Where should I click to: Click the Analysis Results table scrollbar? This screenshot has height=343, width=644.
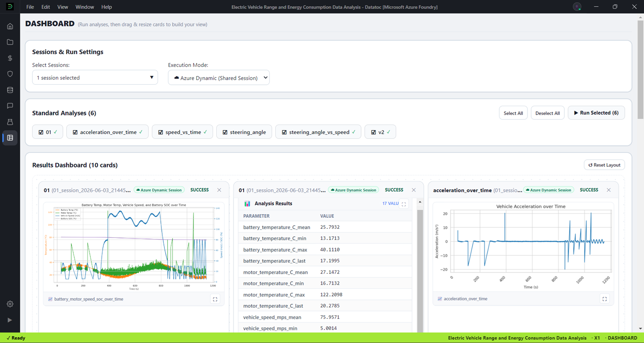(x=420, y=271)
